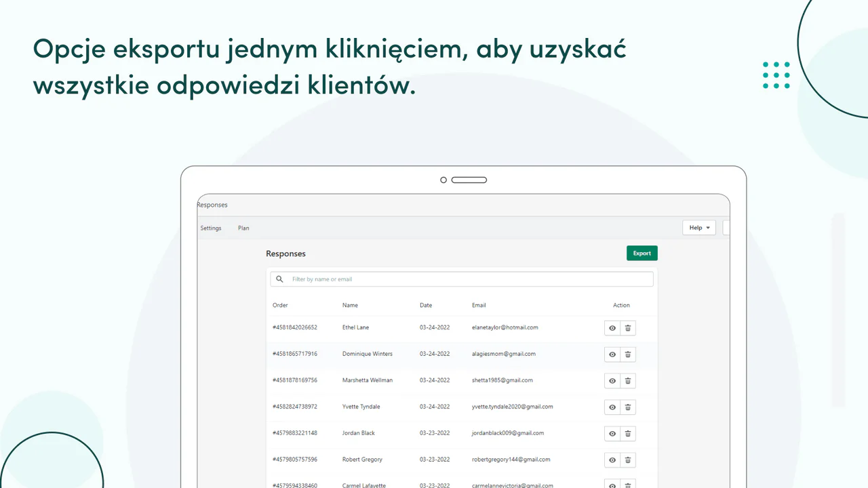Select order #4581878169756

pyautogui.click(x=295, y=380)
